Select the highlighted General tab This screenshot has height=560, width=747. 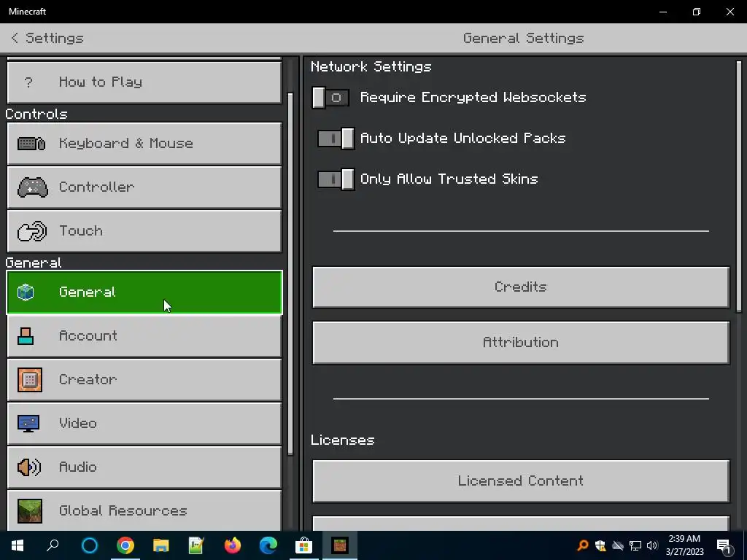click(144, 292)
